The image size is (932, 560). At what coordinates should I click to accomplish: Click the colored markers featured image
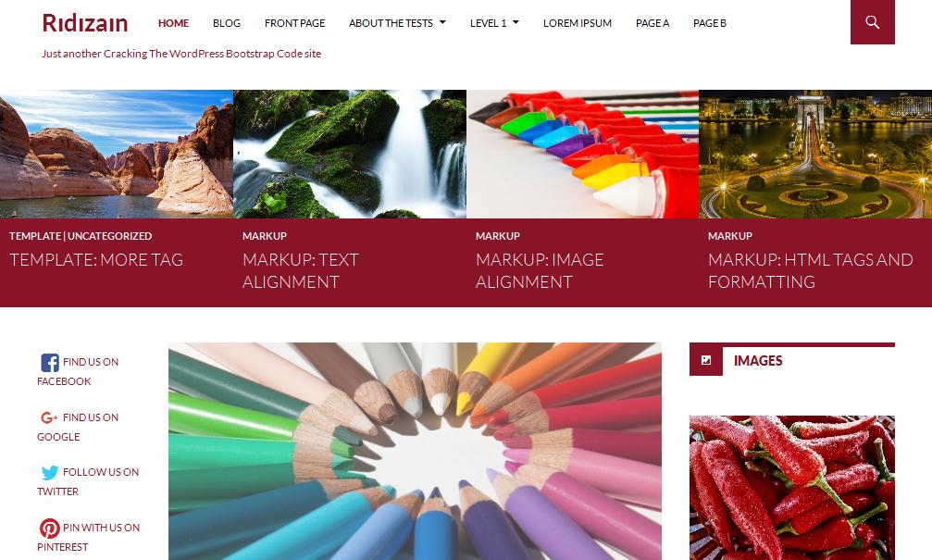[582, 154]
